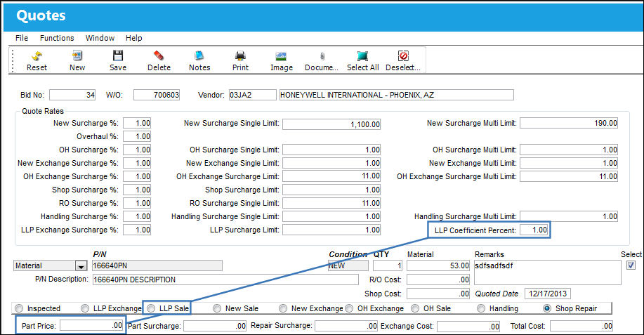Click the LLP Exchange Surcharge % field
The width and height of the screenshot is (644, 335).
pos(137,230)
